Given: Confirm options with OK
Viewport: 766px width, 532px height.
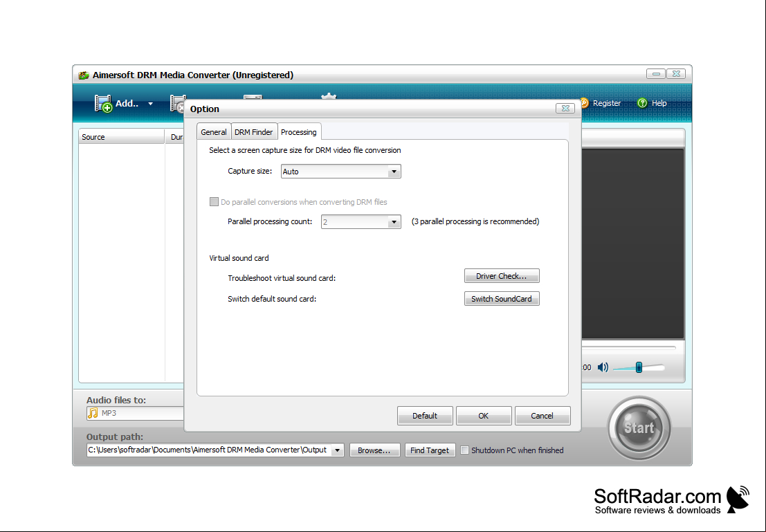Looking at the screenshot, I should point(484,416).
